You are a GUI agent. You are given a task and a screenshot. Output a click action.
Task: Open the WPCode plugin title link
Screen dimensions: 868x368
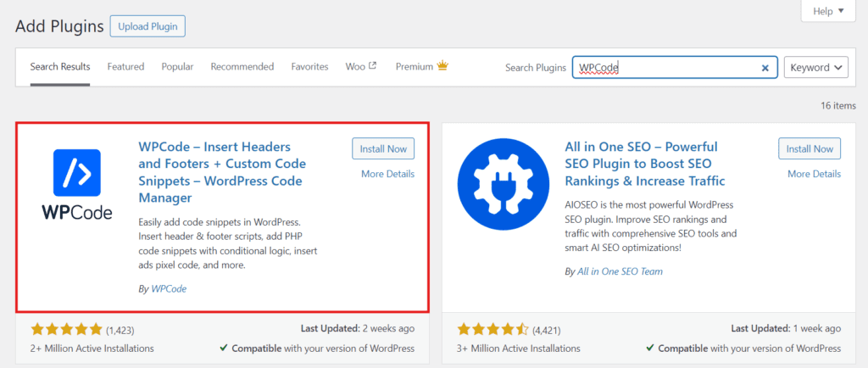(222, 172)
